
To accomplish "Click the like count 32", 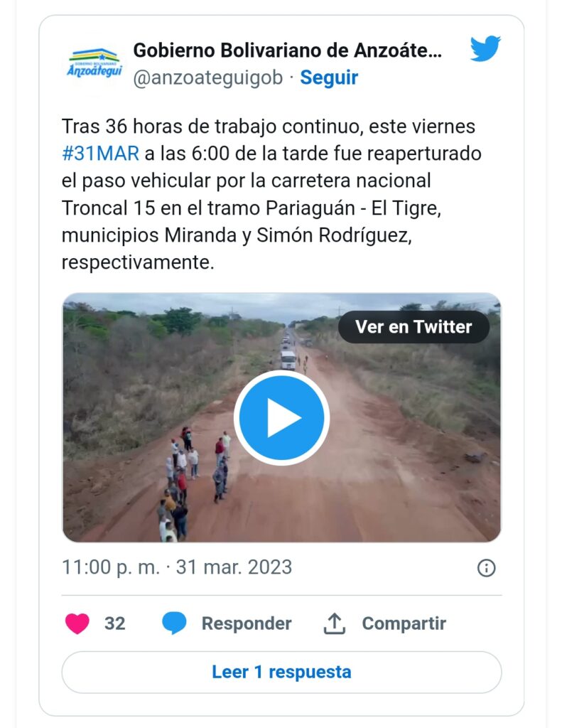I will pyautogui.click(x=114, y=623).
